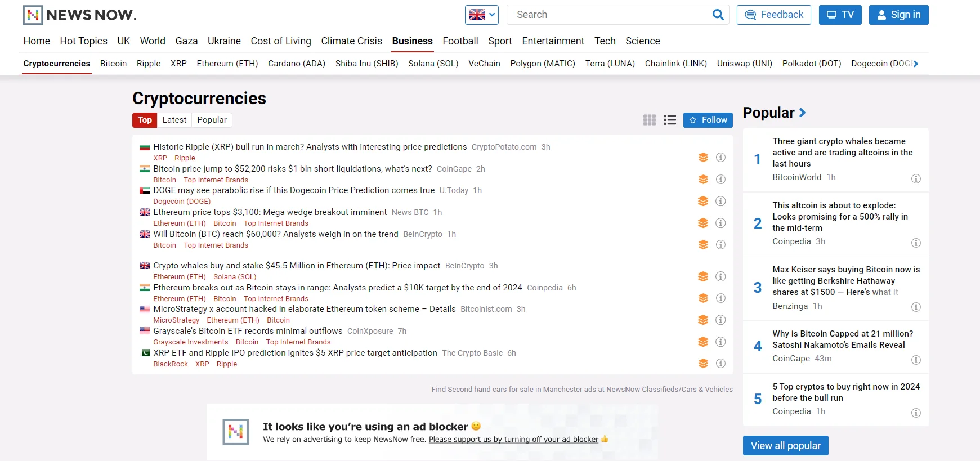This screenshot has height=461, width=980.
Task: Click info icon for Ethereum breaks out article
Action: (721, 298)
